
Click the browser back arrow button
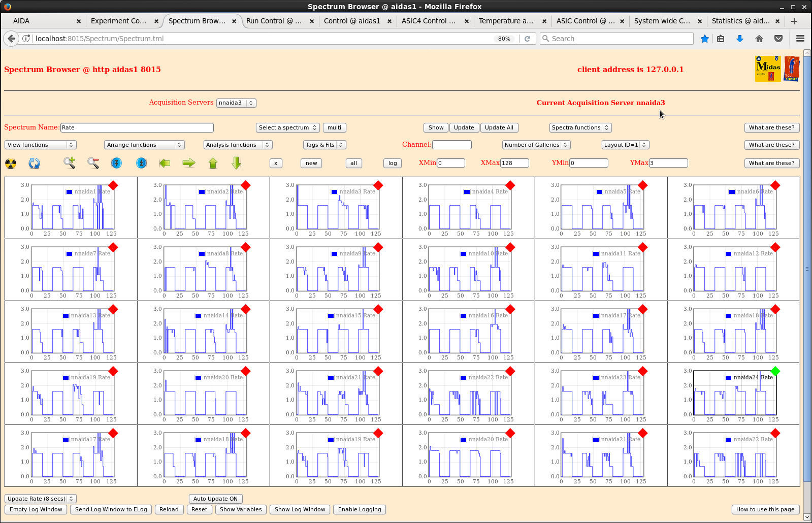coord(11,39)
